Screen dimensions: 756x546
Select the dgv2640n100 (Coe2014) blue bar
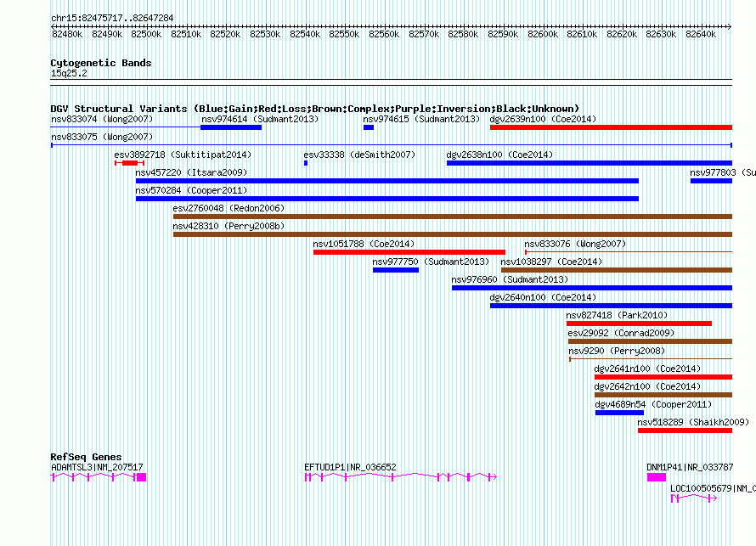(611, 306)
